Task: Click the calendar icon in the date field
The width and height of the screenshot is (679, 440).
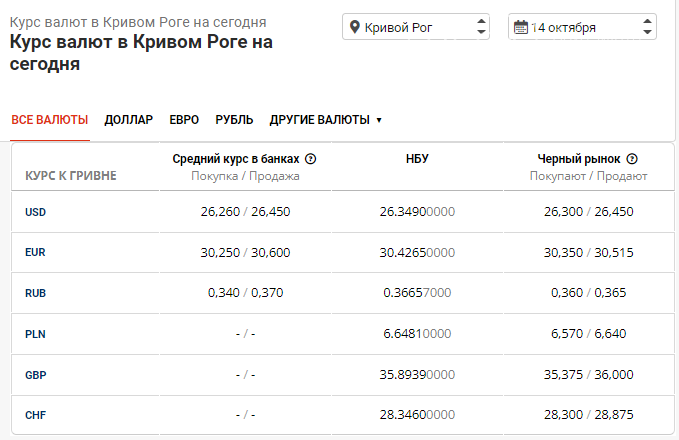Action: tap(520, 27)
